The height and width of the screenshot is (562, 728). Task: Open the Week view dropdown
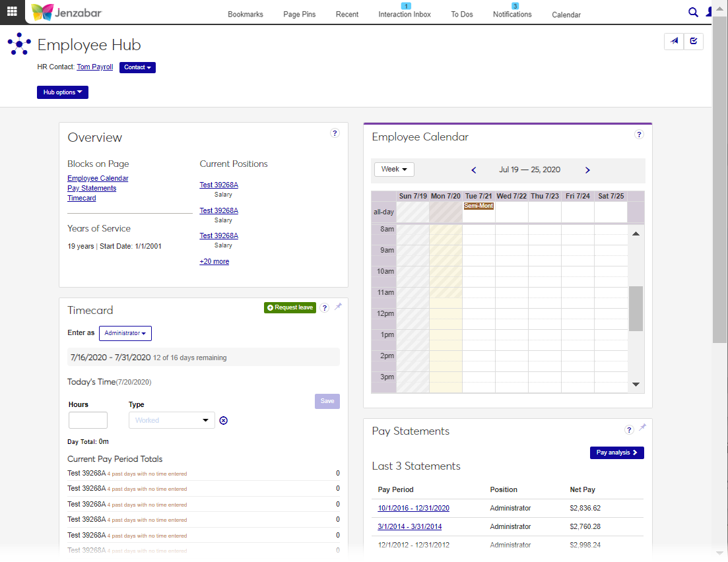click(x=394, y=170)
